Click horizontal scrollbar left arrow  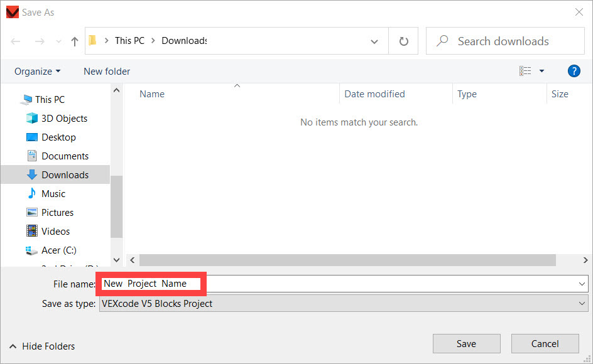pos(133,260)
